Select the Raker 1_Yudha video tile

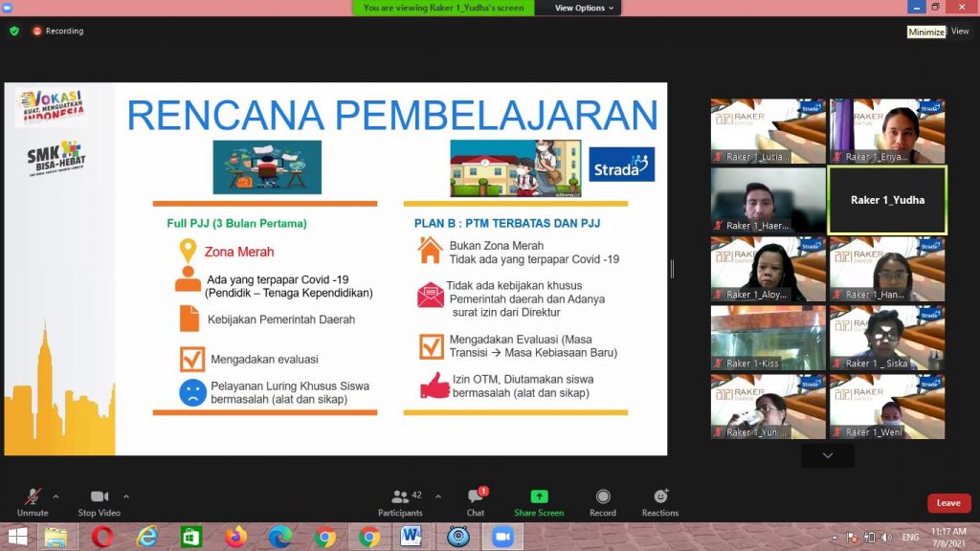[x=886, y=200]
